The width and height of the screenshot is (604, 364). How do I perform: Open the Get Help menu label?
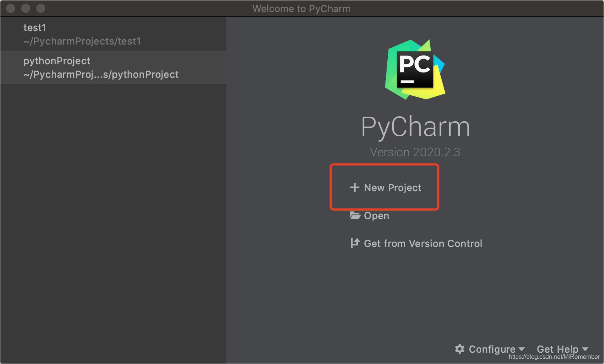558,349
